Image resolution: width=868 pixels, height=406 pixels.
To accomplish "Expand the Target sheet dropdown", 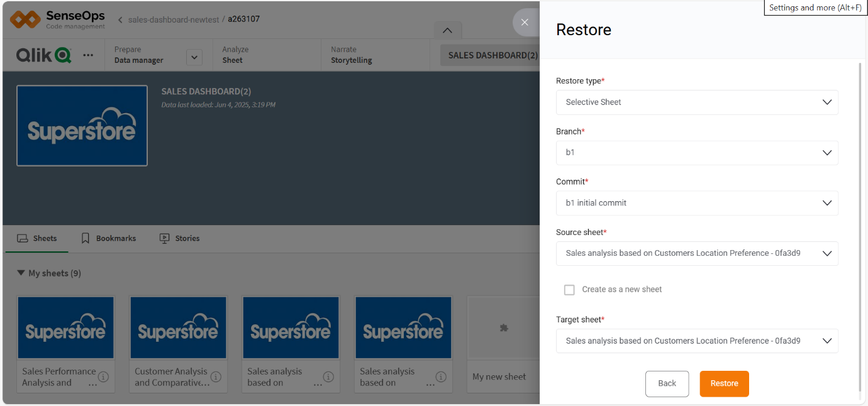I will tap(697, 341).
